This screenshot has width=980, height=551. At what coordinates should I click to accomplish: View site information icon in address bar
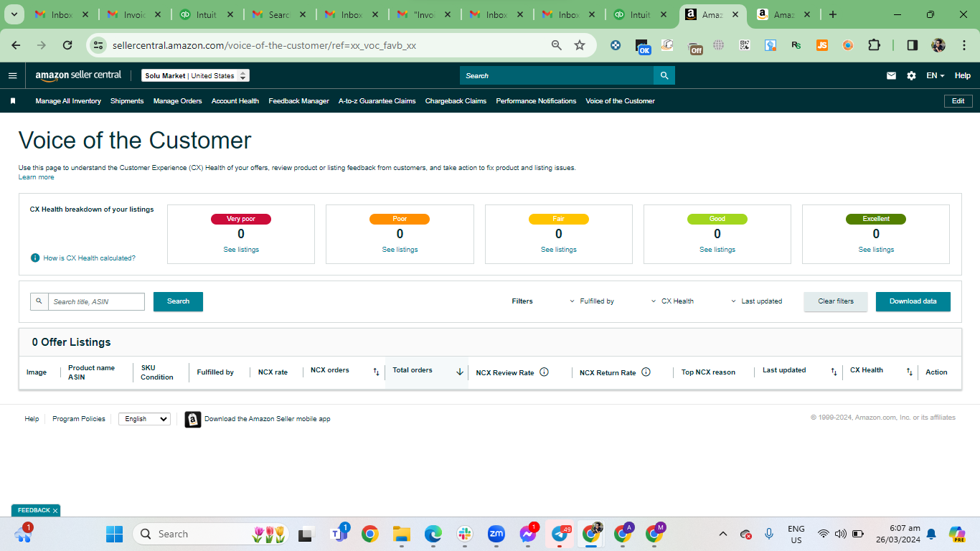point(98,45)
